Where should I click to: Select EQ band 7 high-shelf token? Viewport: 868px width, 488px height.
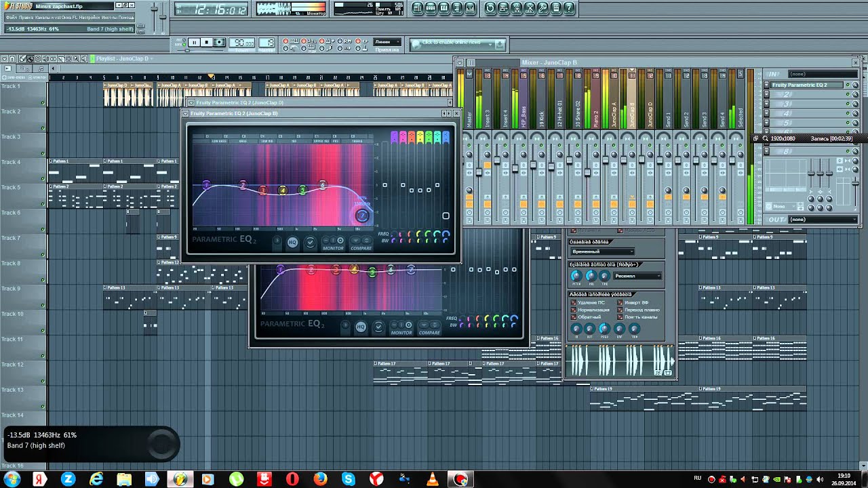tap(362, 216)
